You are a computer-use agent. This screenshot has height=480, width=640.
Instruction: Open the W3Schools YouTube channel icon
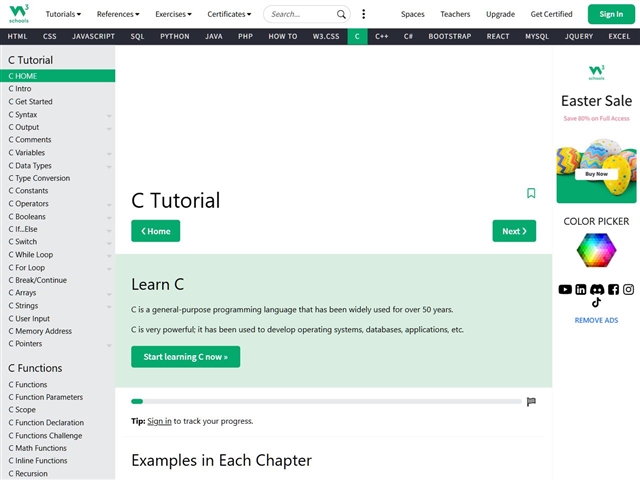565,289
